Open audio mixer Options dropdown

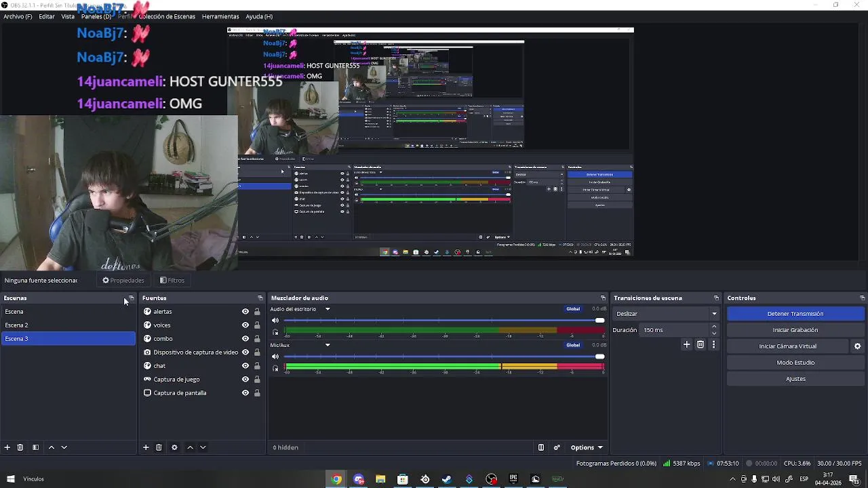coord(587,447)
